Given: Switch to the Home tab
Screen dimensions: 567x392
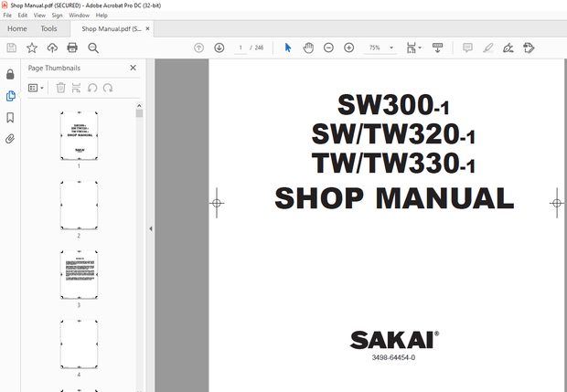Looking at the screenshot, I should pos(17,28).
